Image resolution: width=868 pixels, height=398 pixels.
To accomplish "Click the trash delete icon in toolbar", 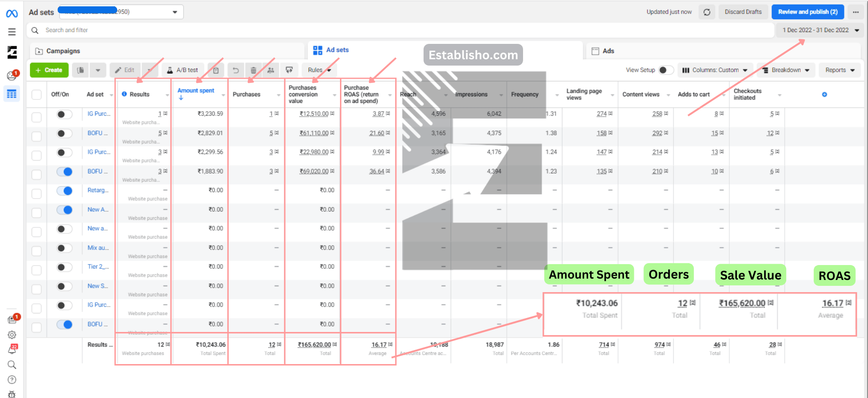I will tap(253, 70).
